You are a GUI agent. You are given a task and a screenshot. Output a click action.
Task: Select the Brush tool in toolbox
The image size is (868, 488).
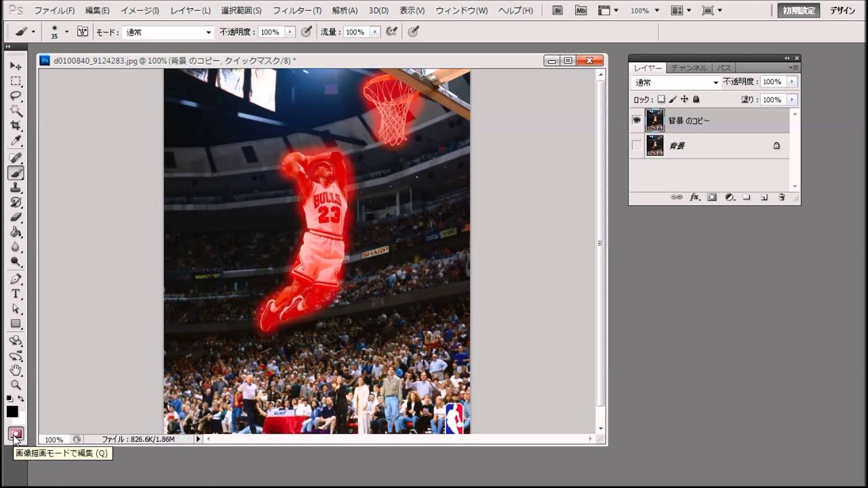point(16,173)
